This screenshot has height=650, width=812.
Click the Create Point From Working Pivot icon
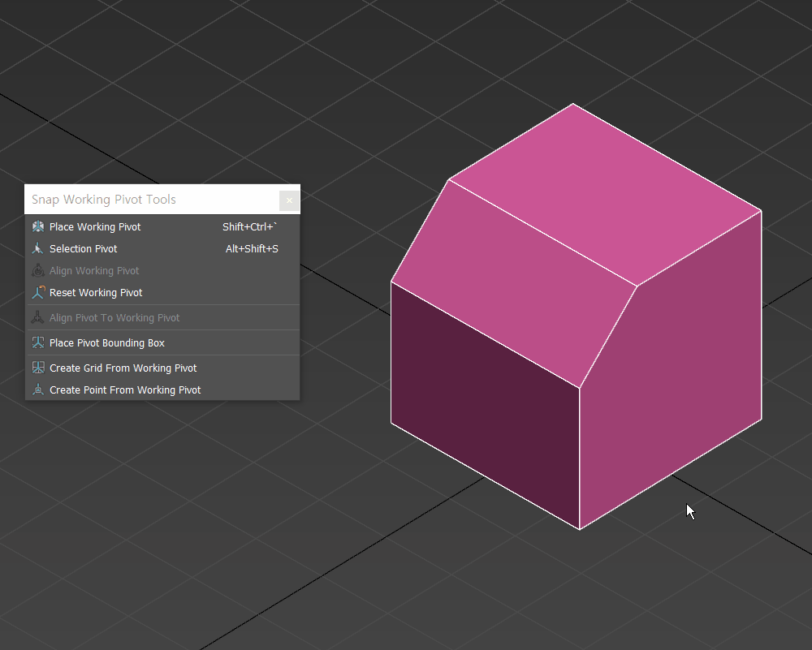point(38,390)
